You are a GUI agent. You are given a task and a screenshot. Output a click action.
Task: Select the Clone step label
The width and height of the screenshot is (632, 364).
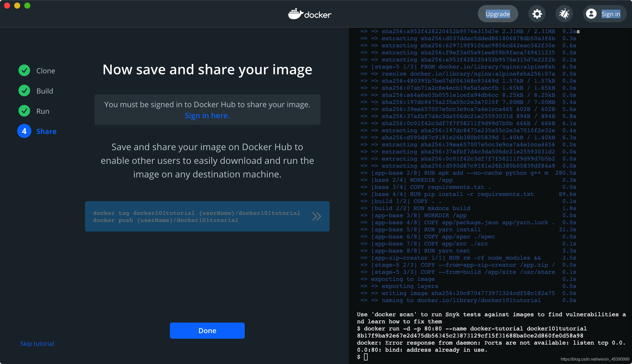[46, 71]
